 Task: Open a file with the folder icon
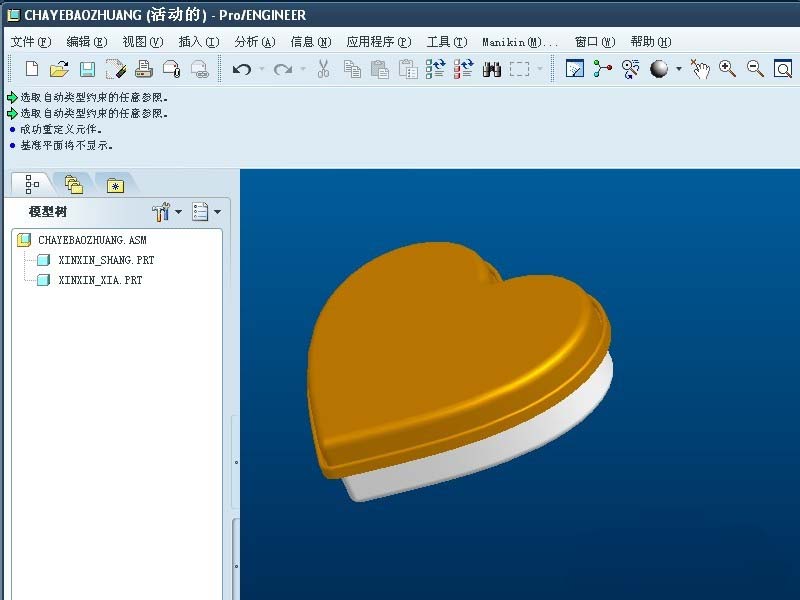point(59,69)
